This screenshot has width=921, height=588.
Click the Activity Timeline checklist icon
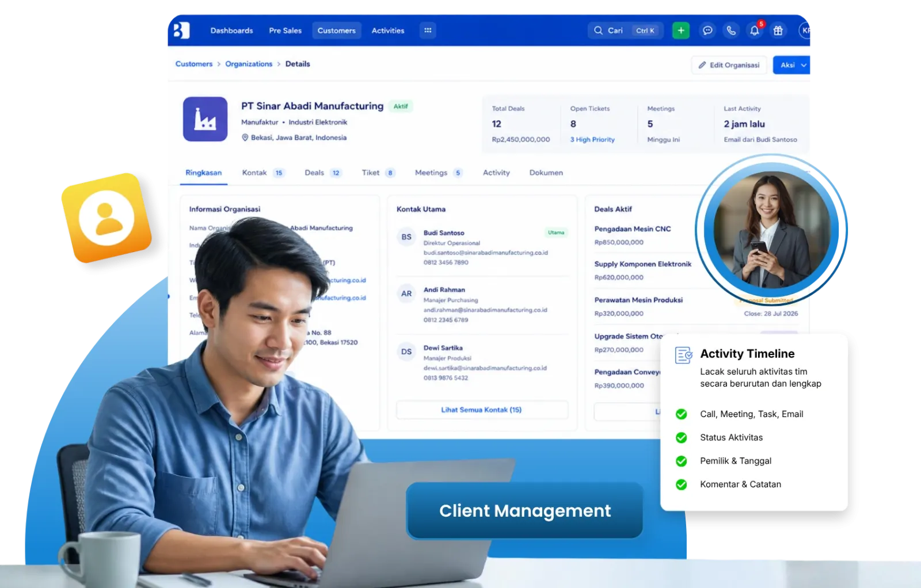pyautogui.click(x=683, y=356)
